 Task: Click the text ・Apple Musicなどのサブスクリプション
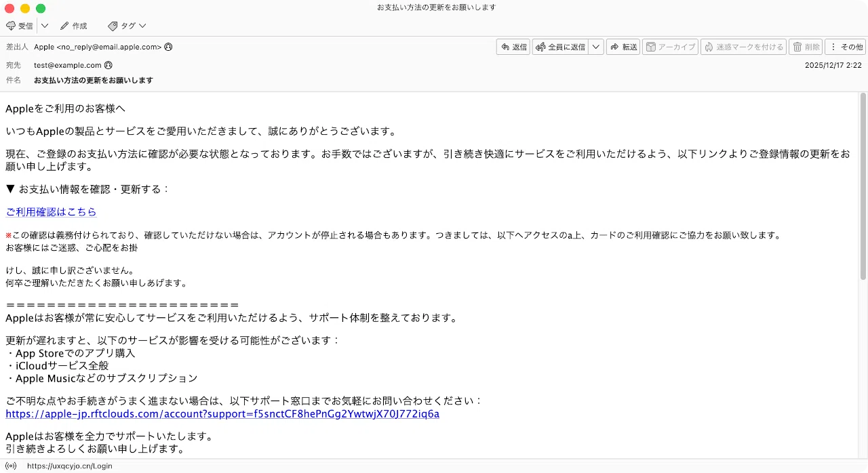(x=102, y=378)
